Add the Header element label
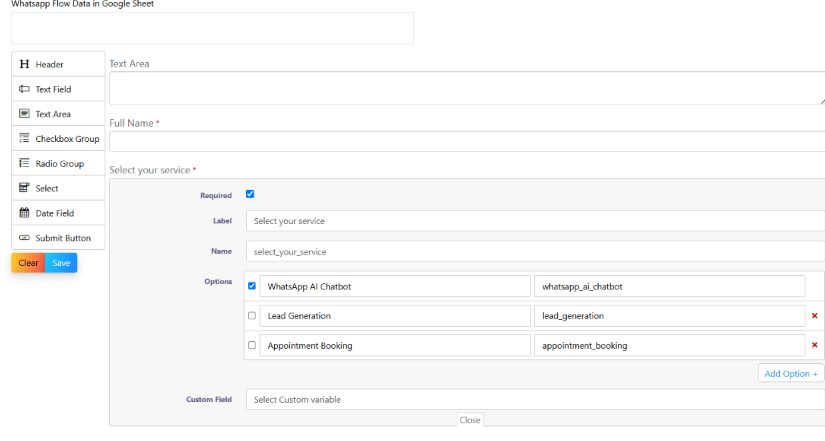The image size is (825, 441). click(x=49, y=64)
